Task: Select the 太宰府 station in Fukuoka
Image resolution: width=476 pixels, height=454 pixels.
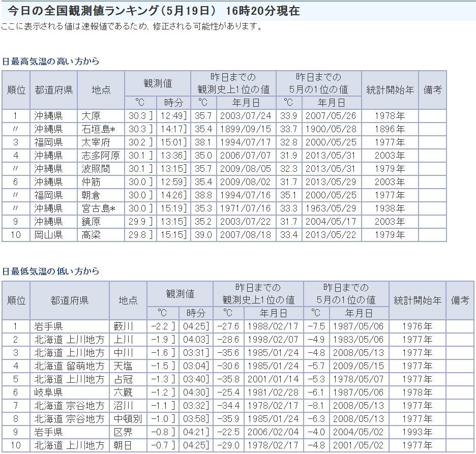Action: click(96, 142)
